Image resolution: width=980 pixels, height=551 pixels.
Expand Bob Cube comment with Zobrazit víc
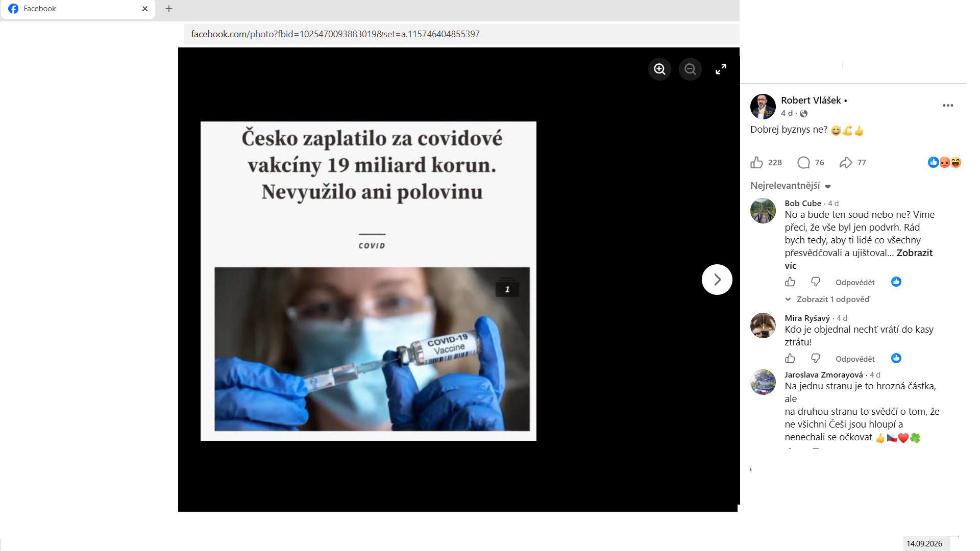point(859,259)
